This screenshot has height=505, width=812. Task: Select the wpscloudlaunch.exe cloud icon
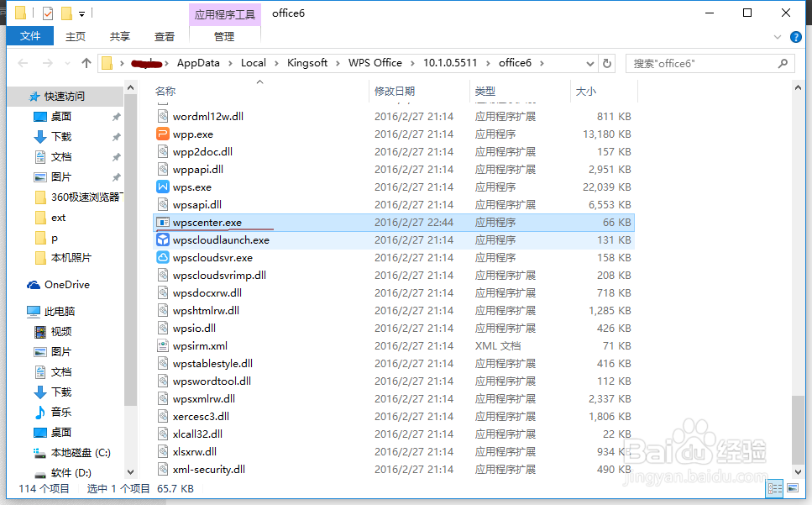coord(163,239)
